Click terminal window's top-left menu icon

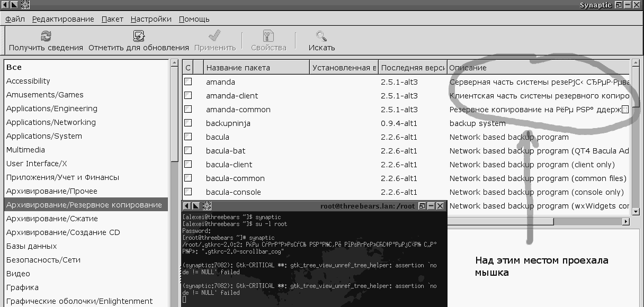click(x=186, y=206)
